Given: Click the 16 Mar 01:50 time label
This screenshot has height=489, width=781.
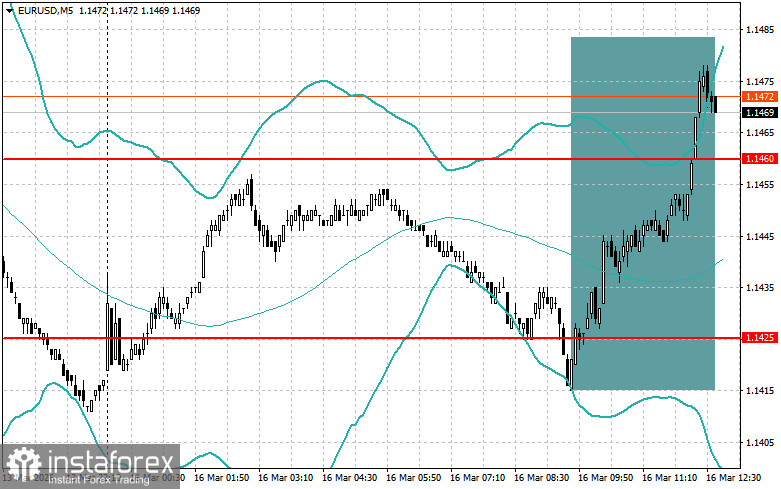Looking at the screenshot, I should coord(222,478).
